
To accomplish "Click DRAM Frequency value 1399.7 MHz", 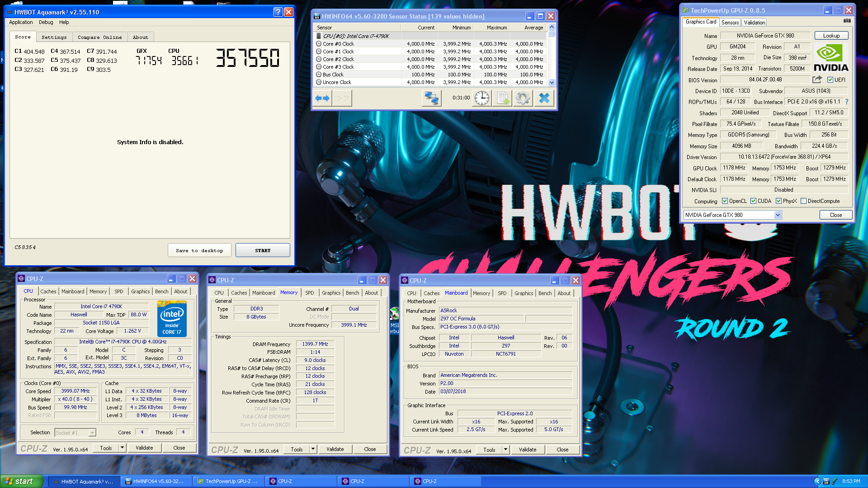I will (x=315, y=344).
